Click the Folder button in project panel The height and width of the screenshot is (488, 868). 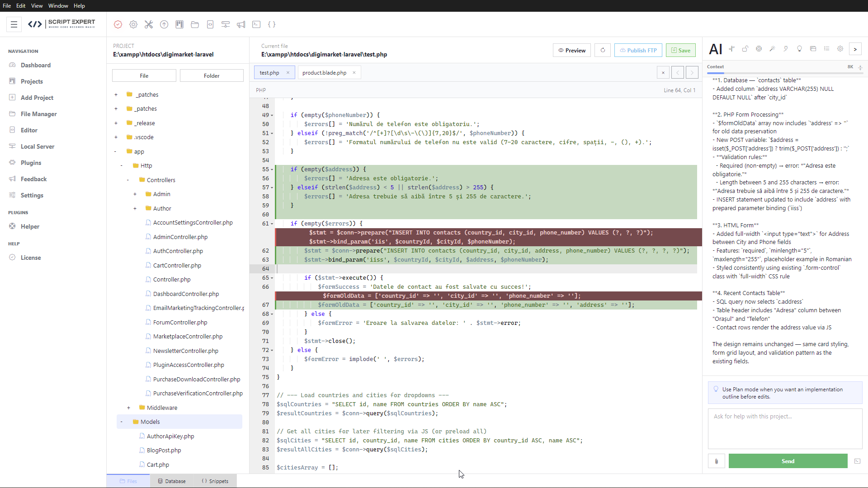pos(212,75)
